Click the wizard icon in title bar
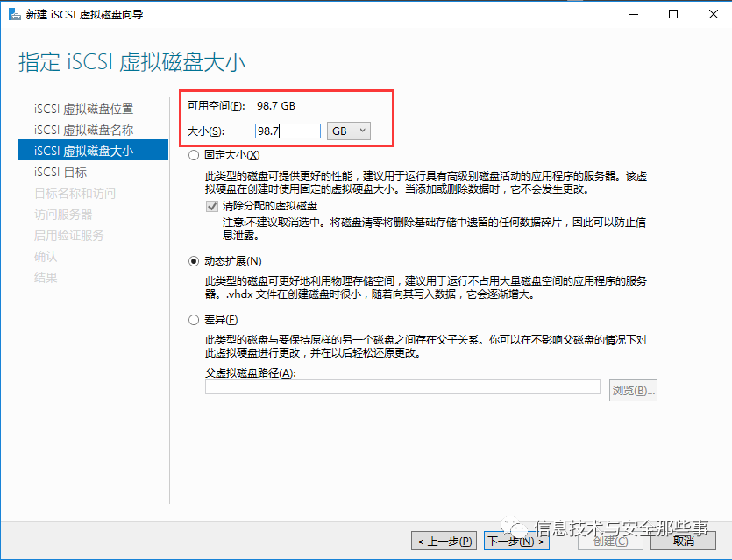The height and width of the screenshot is (560, 732). pos(15,15)
